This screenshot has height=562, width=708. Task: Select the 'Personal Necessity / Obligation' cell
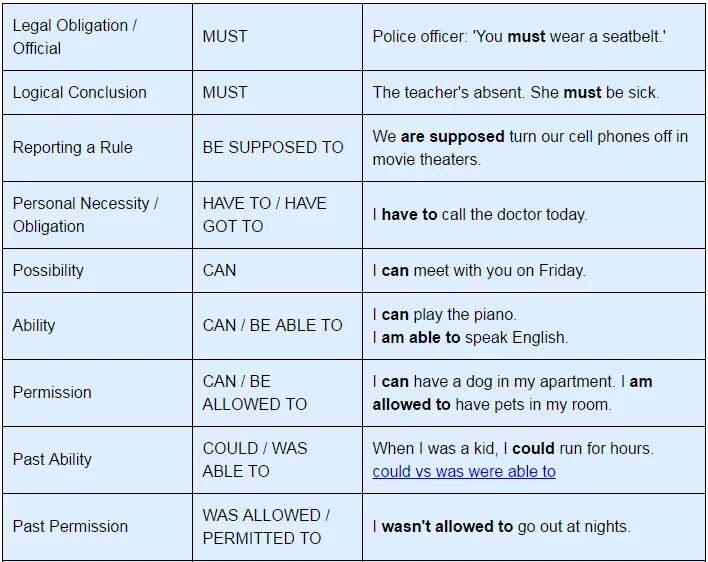98,215
